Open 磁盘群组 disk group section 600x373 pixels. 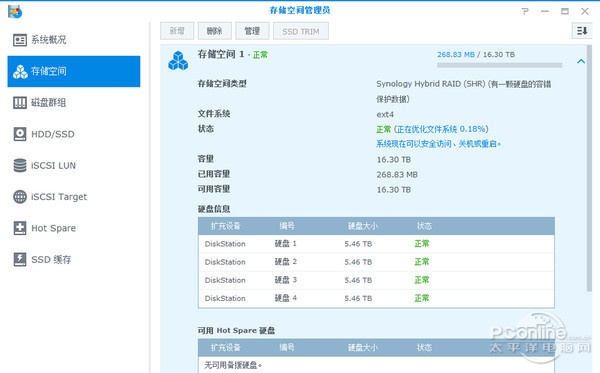tap(73, 103)
